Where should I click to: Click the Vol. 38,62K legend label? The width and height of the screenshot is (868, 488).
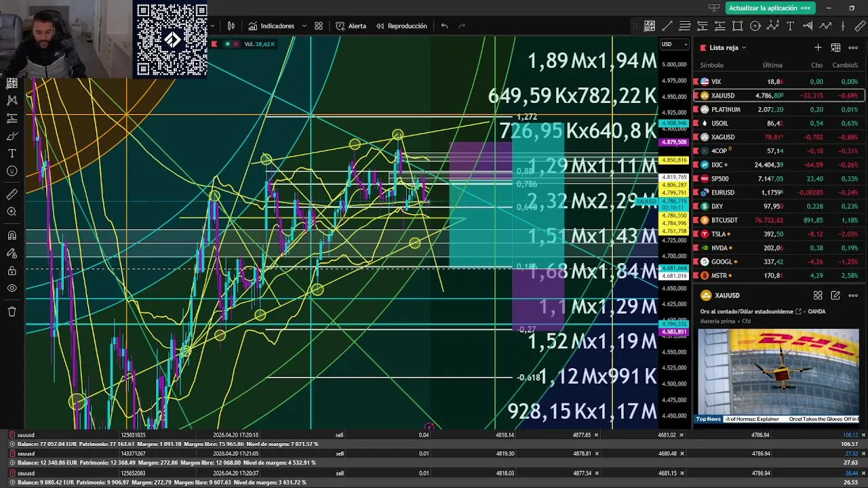coord(259,44)
